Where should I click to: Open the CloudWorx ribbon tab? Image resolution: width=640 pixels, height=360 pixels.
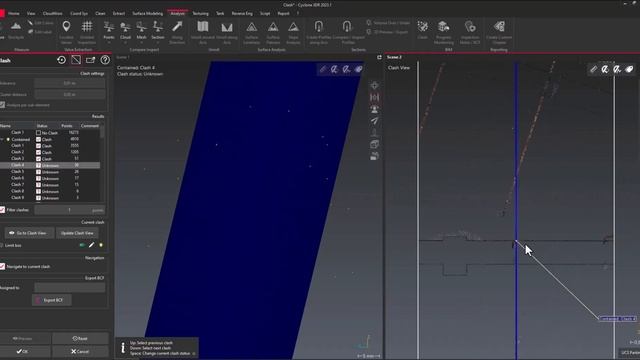[x=53, y=13]
